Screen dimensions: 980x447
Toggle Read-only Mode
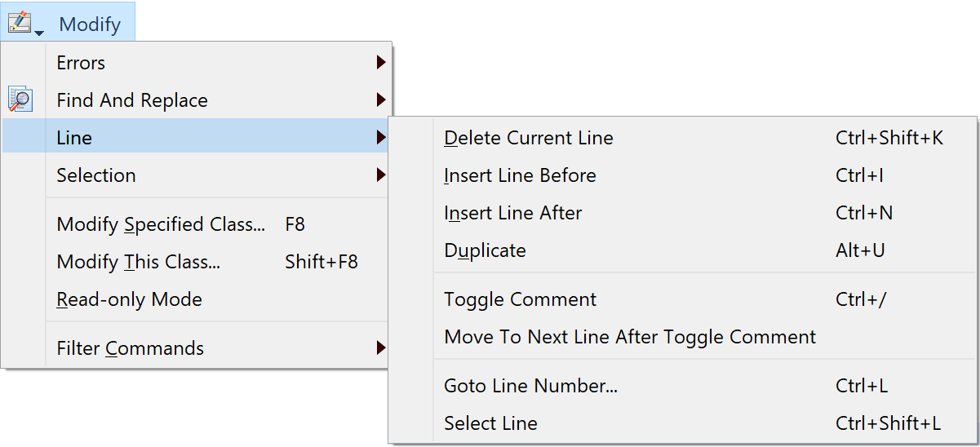(196, 299)
